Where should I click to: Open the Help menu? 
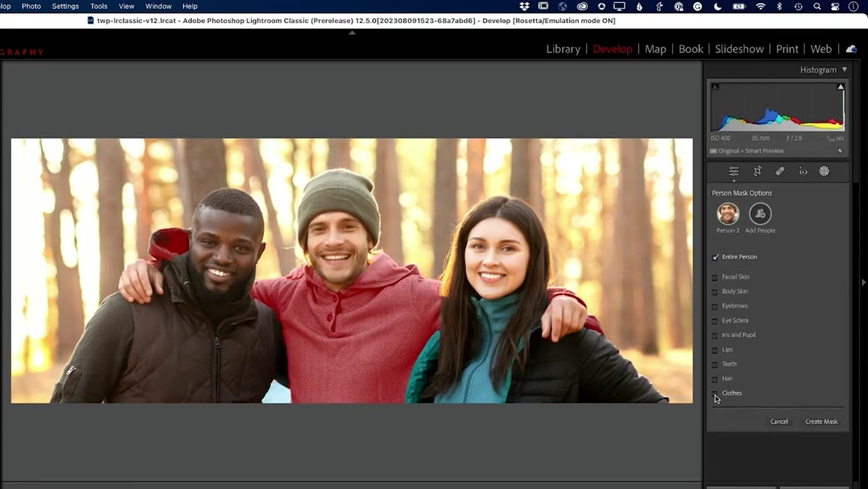pyautogui.click(x=190, y=6)
